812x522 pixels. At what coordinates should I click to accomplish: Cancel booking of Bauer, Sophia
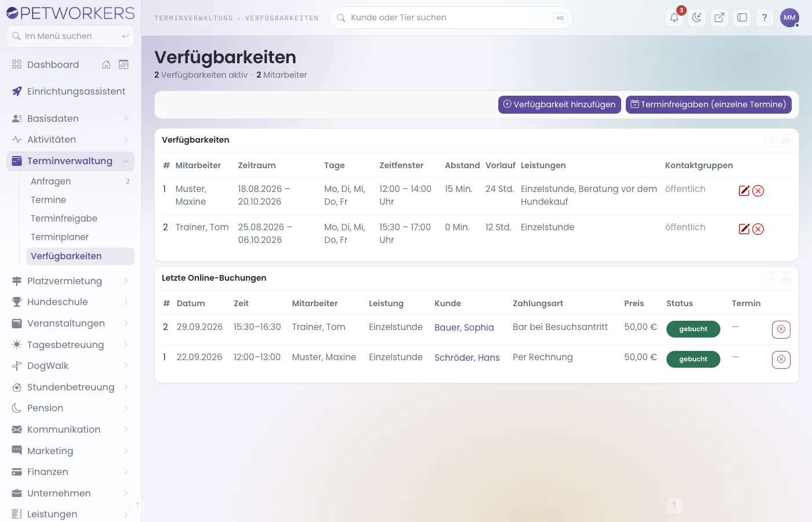tap(781, 329)
